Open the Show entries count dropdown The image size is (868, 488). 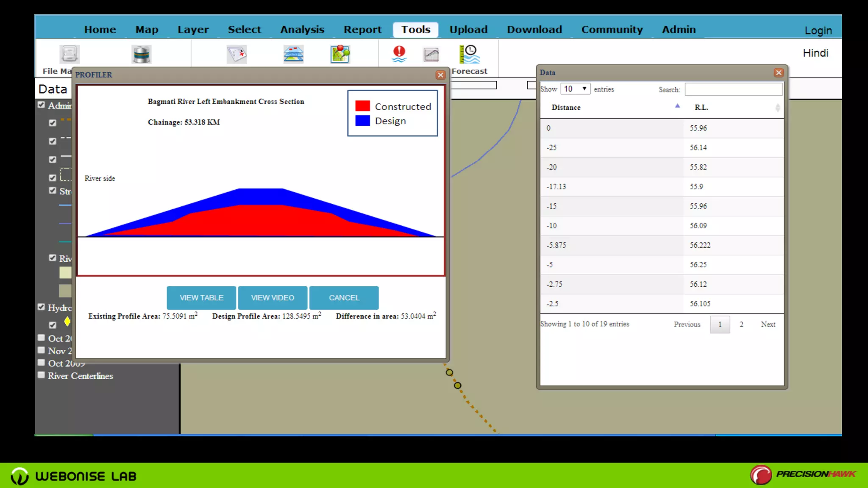576,89
